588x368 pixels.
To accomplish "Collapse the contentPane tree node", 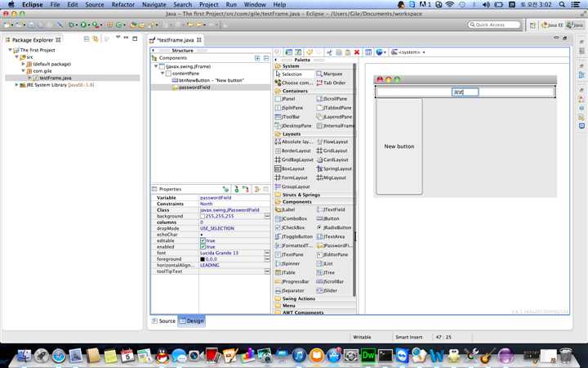I will (163, 74).
